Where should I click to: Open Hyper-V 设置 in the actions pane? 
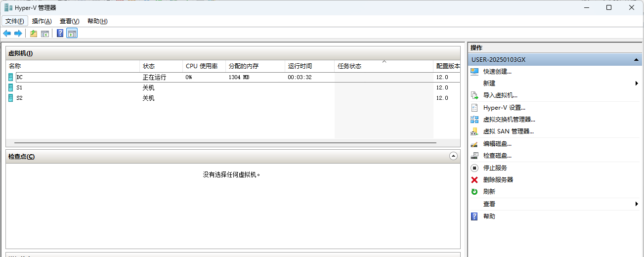tap(504, 107)
